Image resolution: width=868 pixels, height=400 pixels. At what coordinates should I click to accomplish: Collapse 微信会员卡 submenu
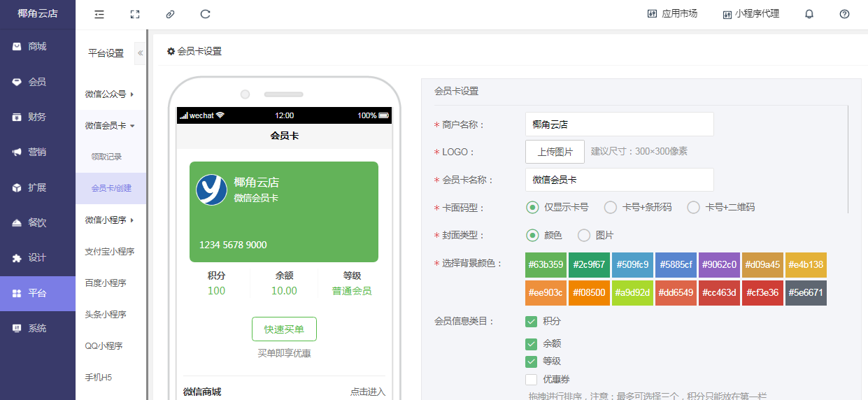(110, 126)
